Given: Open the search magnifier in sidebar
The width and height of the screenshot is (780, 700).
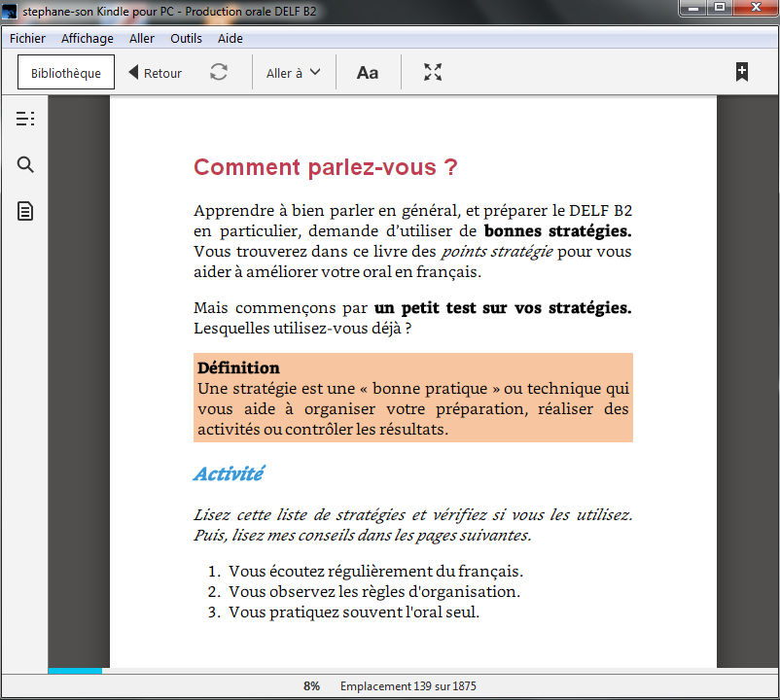Looking at the screenshot, I should click(25, 164).
